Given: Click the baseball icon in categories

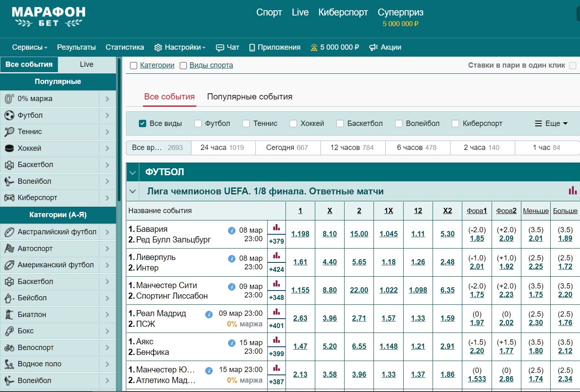Looking at the screenshot, I should pos(9,298).
